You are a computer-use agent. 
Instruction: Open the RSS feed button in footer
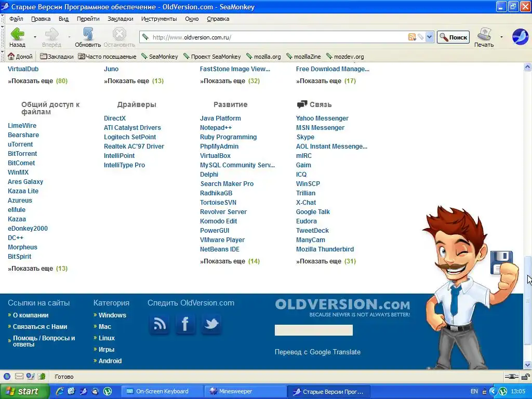tap(159, 324)
